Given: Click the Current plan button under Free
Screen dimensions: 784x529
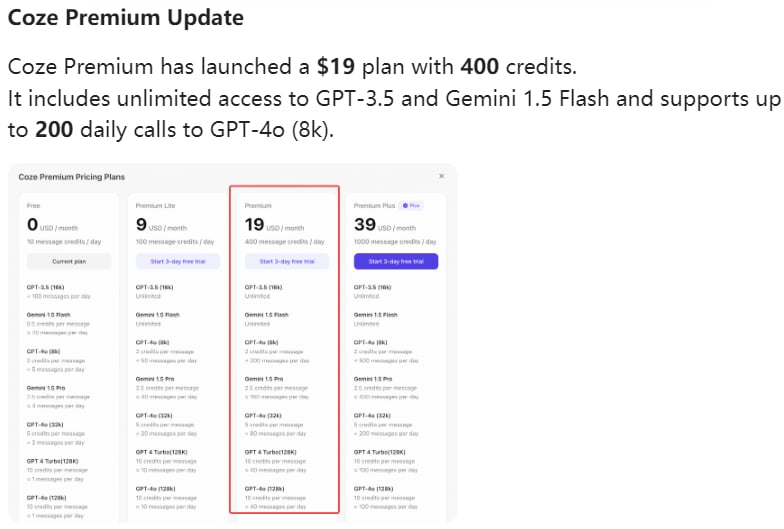Looking at the screenshot, I should [x=69, y=262].
